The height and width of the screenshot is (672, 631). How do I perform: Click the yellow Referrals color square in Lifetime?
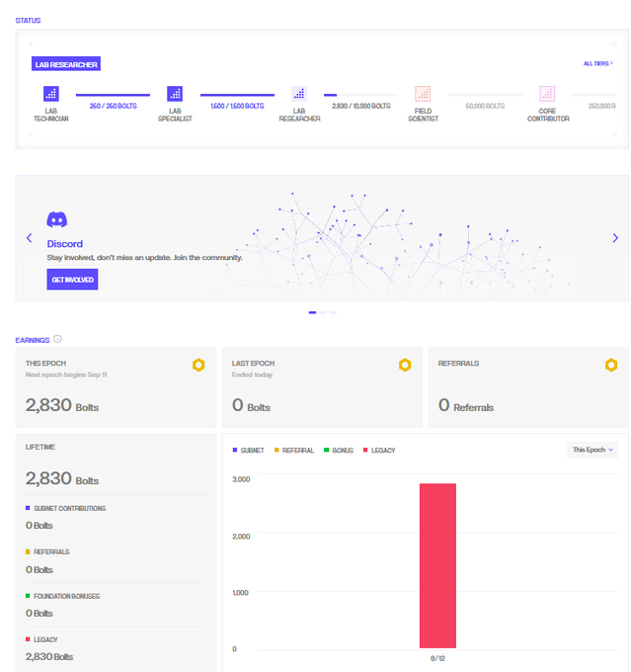28,551
